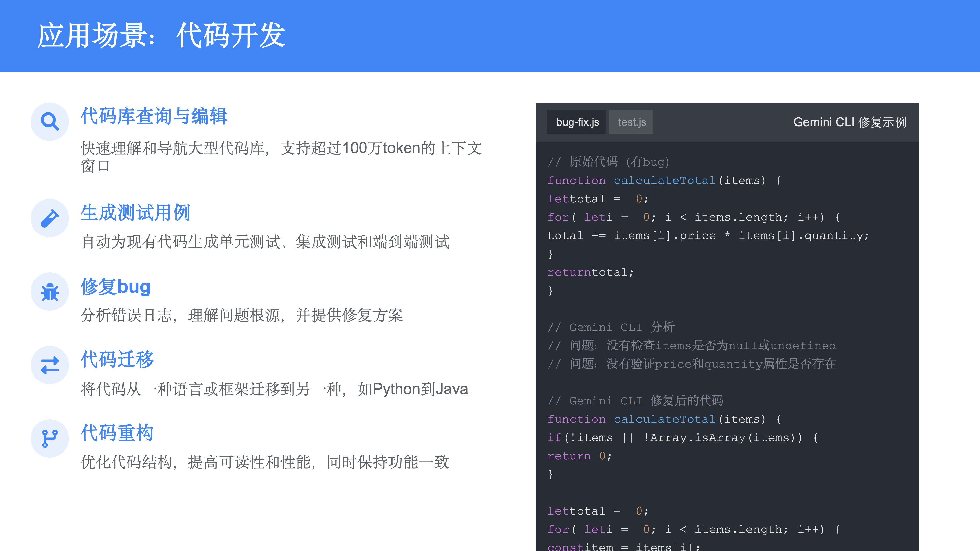
Task: Click first function calculateTotal(items) line
Action: [665, 180]
